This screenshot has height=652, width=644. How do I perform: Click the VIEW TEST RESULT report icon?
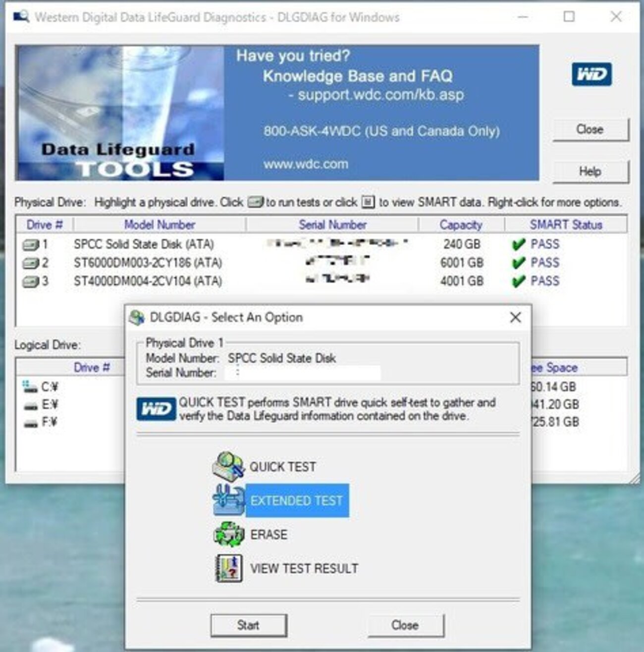point(229,568)
